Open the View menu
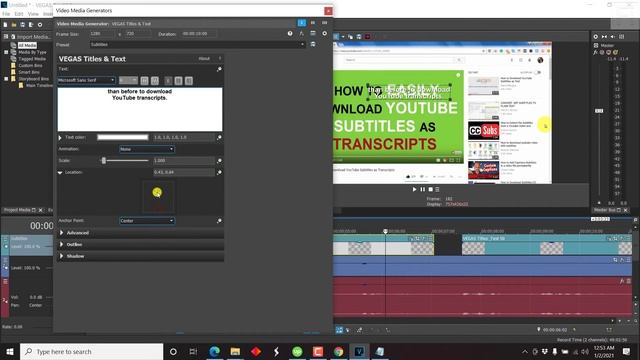This screenshot has height=360, width=640. pos(33,14)
